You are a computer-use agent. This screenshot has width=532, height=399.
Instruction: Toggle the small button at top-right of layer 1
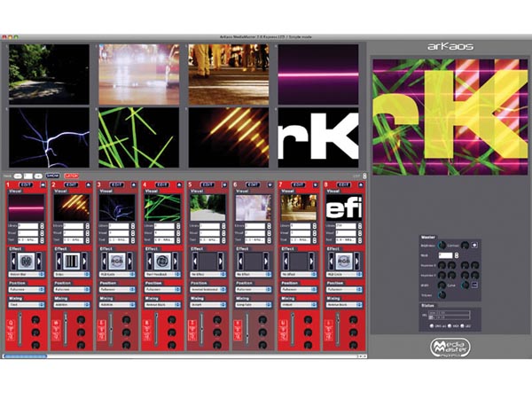(x=43, y=185)
